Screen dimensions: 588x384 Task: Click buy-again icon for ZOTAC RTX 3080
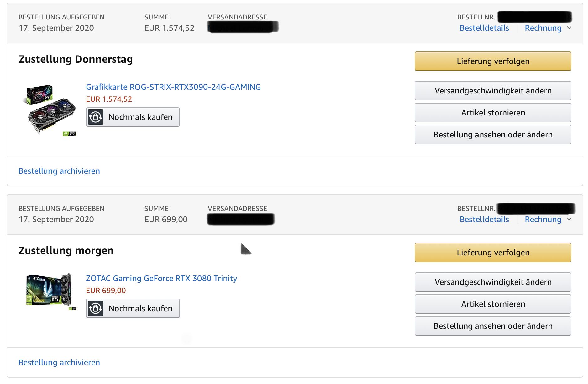coord(96,308)
